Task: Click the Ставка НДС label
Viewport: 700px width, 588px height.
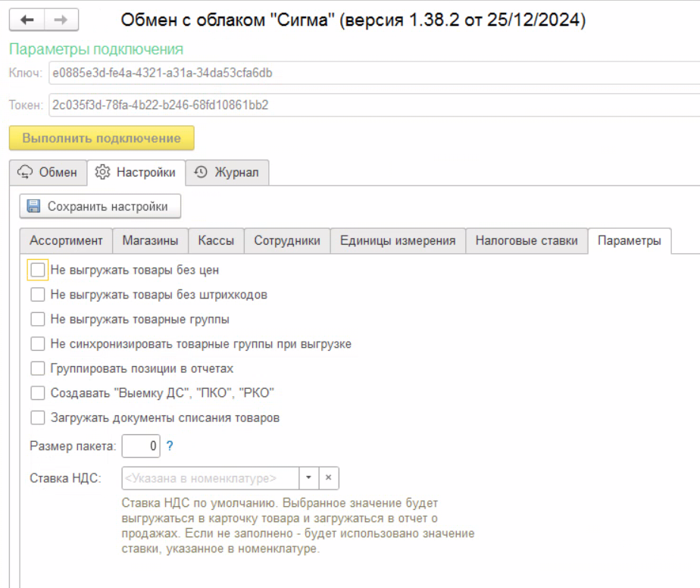Action: click(66, 478)
